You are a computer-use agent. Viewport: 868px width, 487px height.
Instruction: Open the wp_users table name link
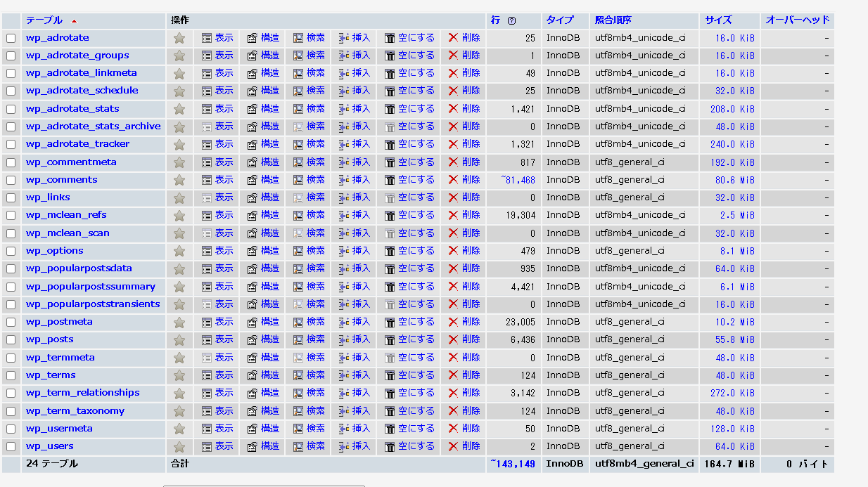(x=50, y=446)
